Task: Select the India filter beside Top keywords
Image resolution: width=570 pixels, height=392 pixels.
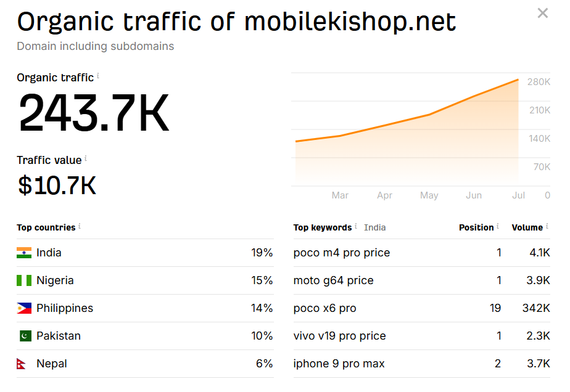Action: click(374, 227)
